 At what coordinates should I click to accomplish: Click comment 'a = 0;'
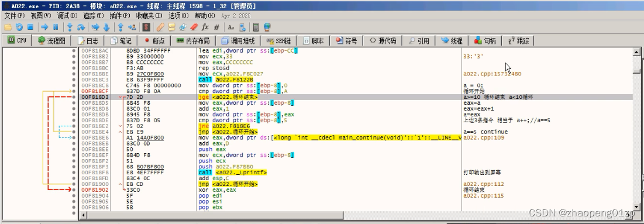[x=473, y=85]
